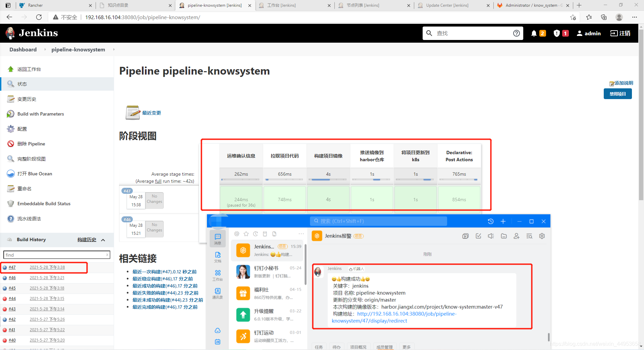
Task: Open the notifications bell icon
Action: (x=534, y=33)
